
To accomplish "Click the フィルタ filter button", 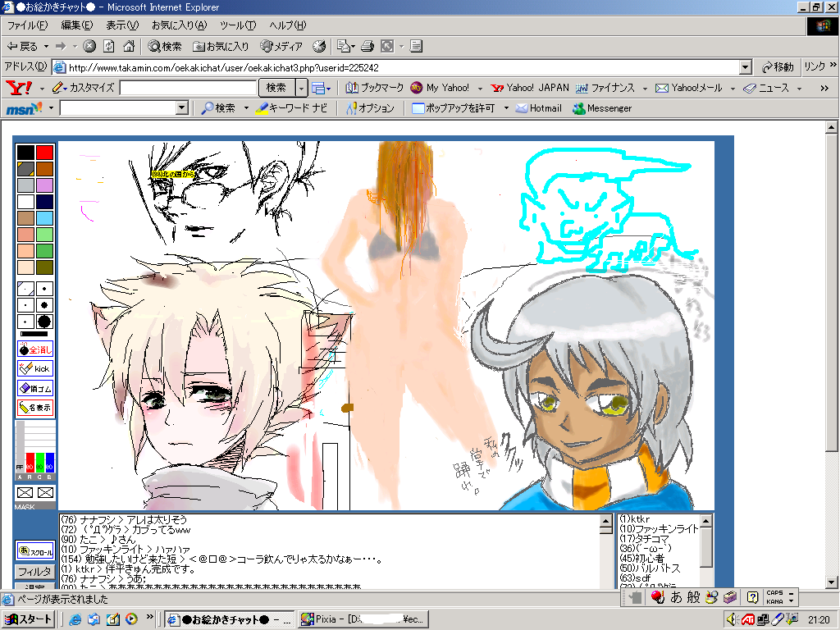I will point(35,572).
